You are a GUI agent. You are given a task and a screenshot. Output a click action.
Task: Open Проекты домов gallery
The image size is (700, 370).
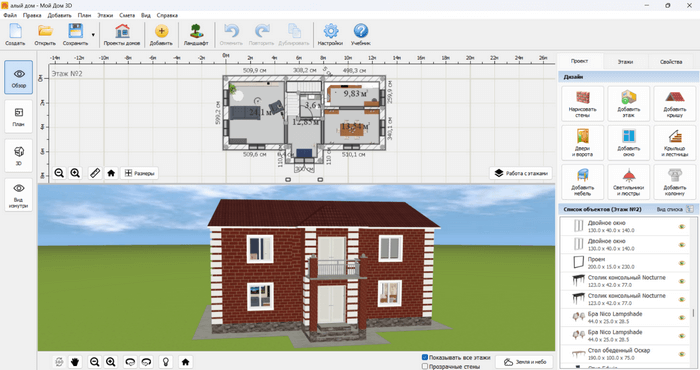pyautogui.click(x=122, y=34)
